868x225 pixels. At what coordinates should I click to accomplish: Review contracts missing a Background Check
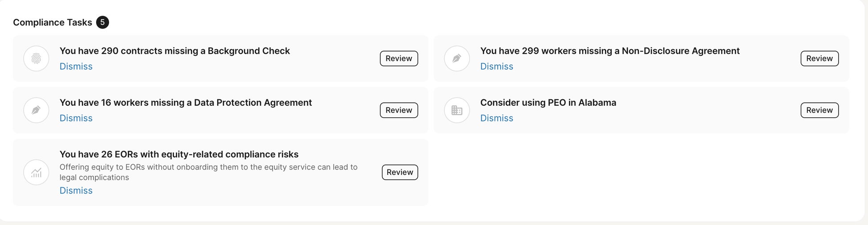click(398, 58)
